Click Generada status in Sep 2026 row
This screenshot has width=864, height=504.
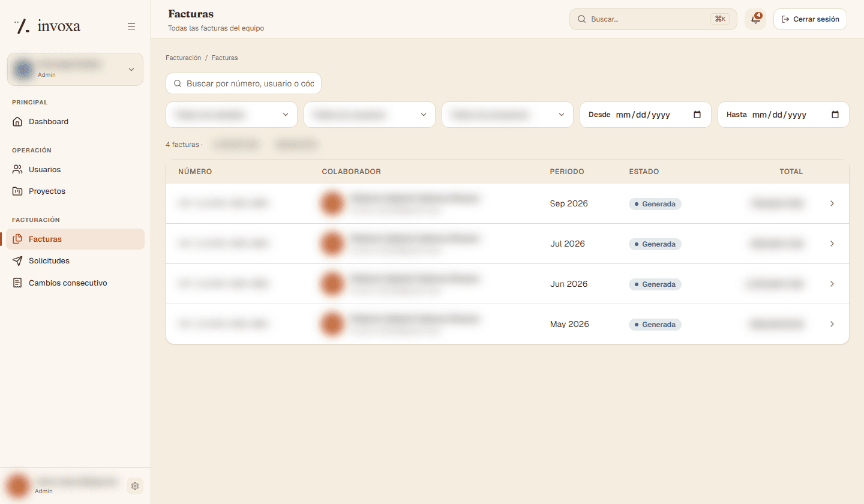(x=655, y=204)
